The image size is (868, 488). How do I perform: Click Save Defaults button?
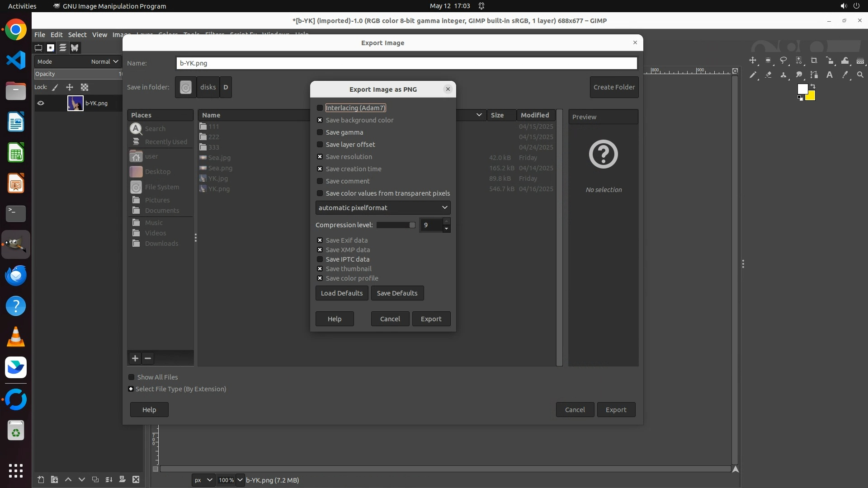(397, 293)
